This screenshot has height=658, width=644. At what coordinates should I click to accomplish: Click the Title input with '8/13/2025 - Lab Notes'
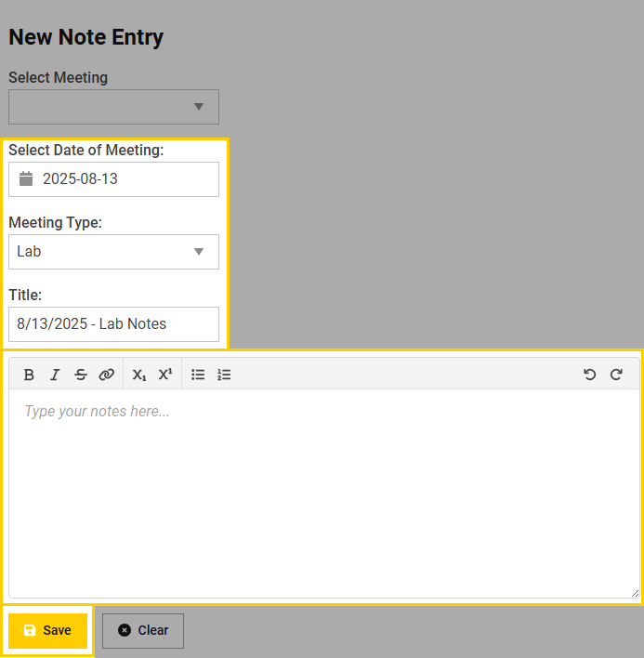point(113,324)
